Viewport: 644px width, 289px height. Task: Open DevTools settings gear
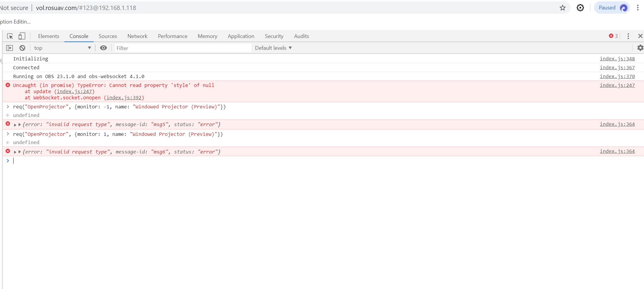tap(640, 48)
